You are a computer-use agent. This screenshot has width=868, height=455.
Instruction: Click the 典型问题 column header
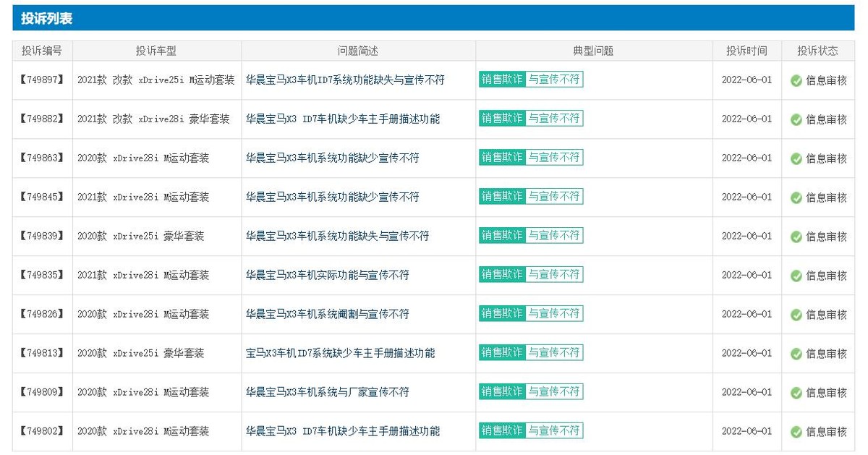(593, 51)
